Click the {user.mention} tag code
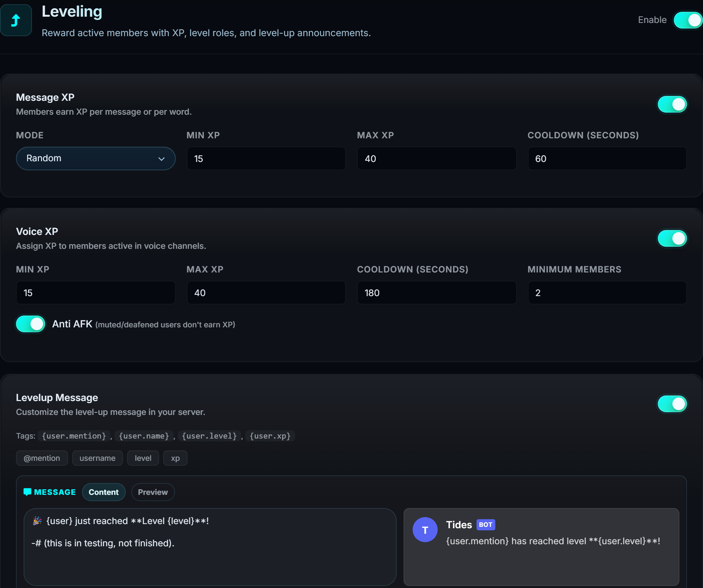 coord(74,436)
